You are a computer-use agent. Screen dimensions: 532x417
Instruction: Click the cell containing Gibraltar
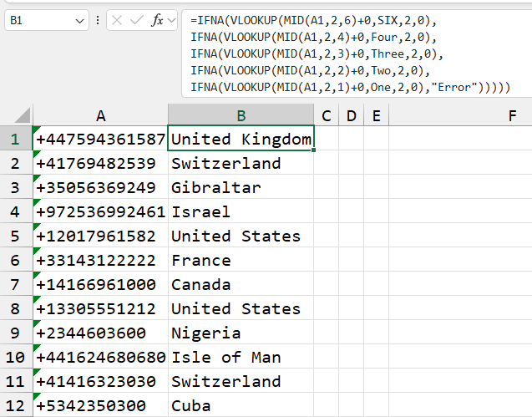241,188
